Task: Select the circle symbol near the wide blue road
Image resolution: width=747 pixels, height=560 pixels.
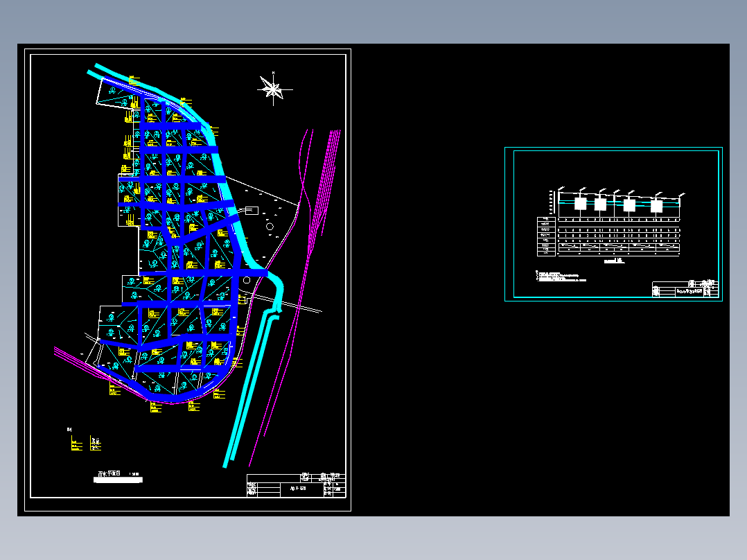Action: pos(246,280)
